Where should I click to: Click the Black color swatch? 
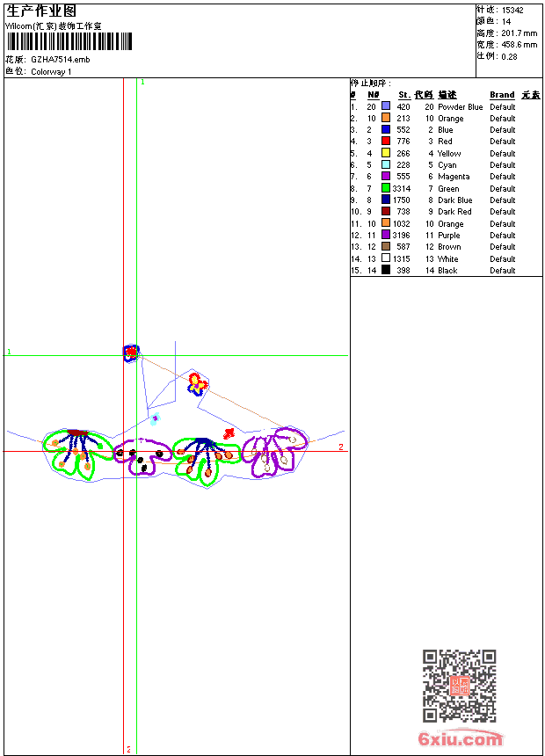click(386, 271)
